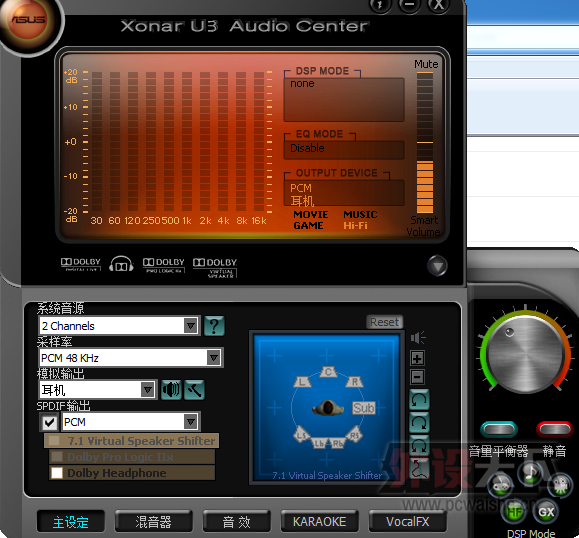Click the listener head in speaker shifter
579x538 pixels.
pyautogui.click(x=328, y=408)
